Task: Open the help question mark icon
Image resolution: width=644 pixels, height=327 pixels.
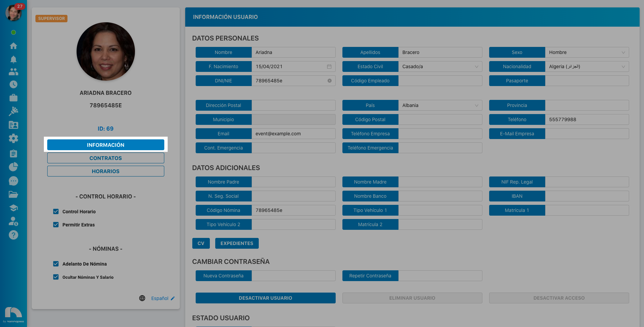Action: tap(13, 235)
